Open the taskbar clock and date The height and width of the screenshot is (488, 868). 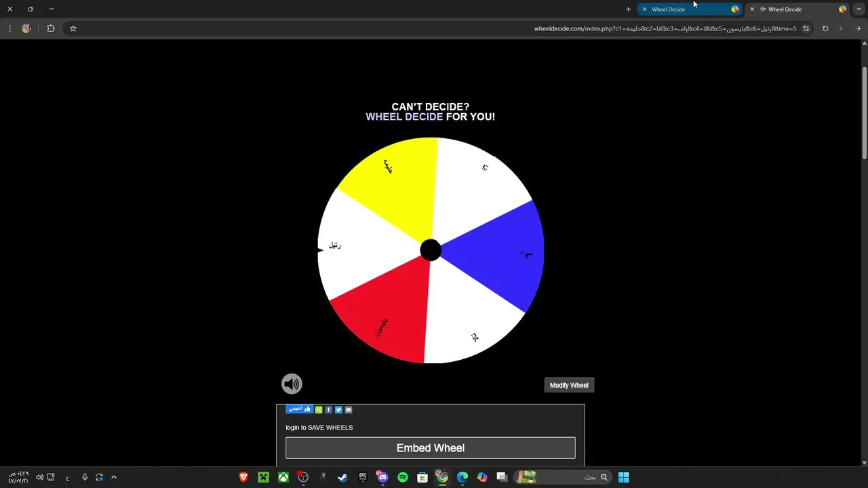pyautogui.click(x=18, y=477)
